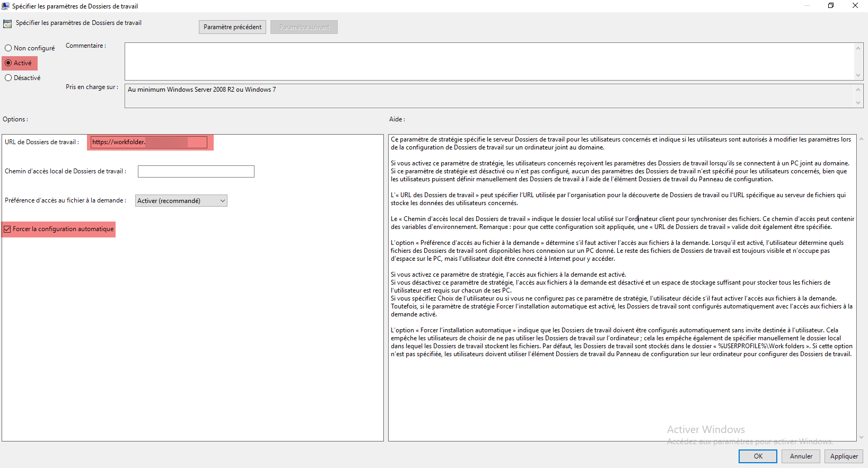This screenshot has height=468, width=868.
Task: Go to Paramètre précédent
Action: point(232,27)
